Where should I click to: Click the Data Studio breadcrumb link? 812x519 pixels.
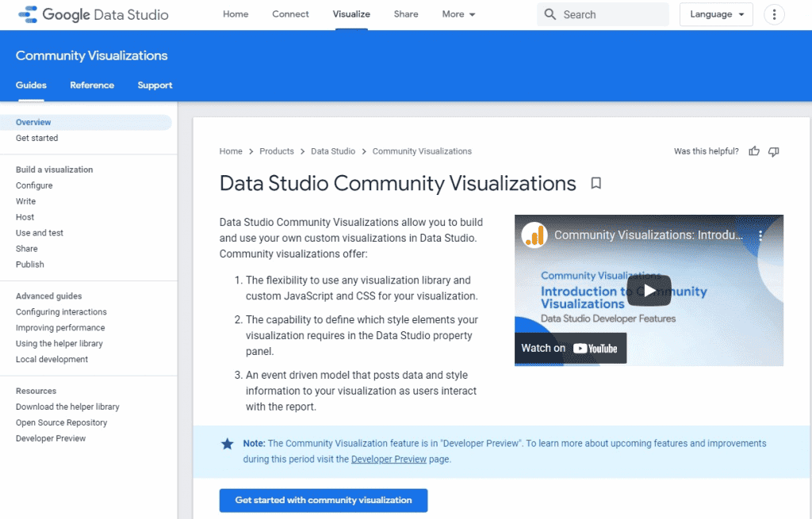(x=333, y=151)
